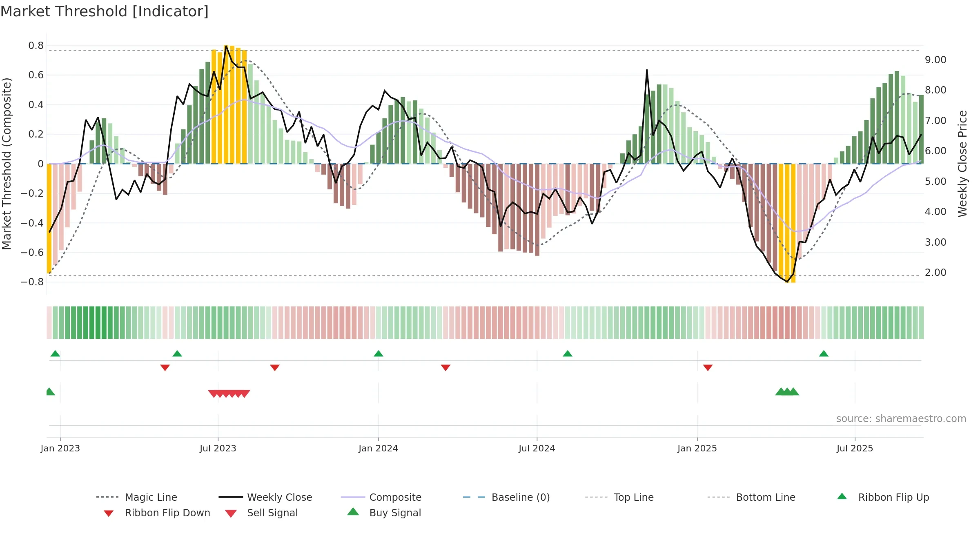Toggle the Bottom Line legend entry
This screenshot has width=980, height=551.
pyautogui.click(x=751, y=497)
